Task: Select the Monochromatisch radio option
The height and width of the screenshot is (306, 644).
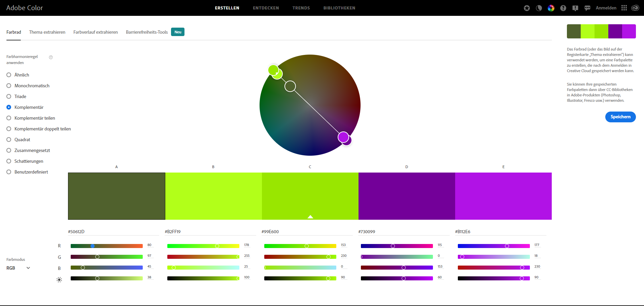Action: pyautogui.click(x=9, y=86)
